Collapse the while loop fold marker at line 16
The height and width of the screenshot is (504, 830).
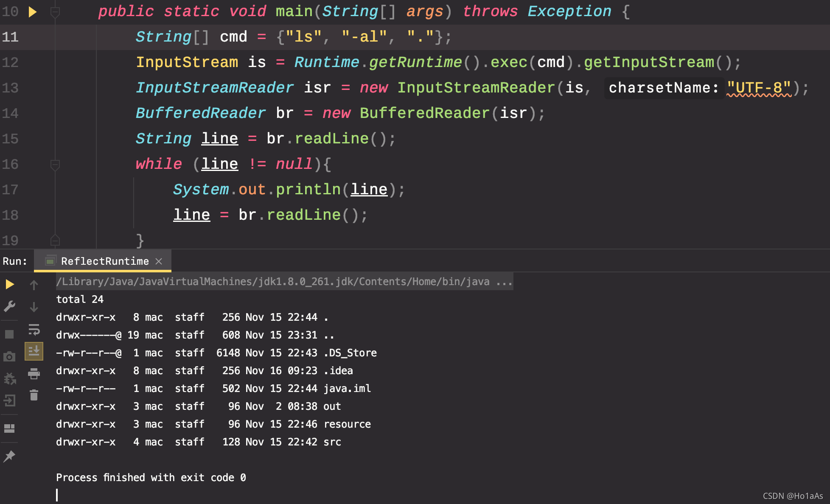click(55, 165)
